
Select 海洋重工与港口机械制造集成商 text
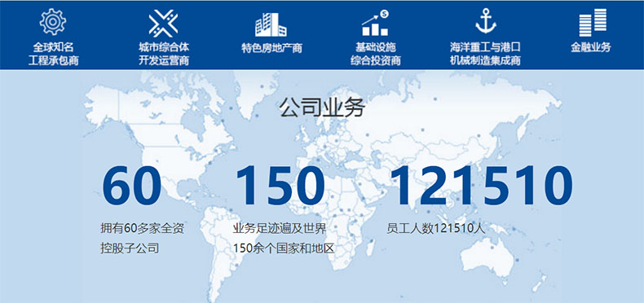[485, 54]
